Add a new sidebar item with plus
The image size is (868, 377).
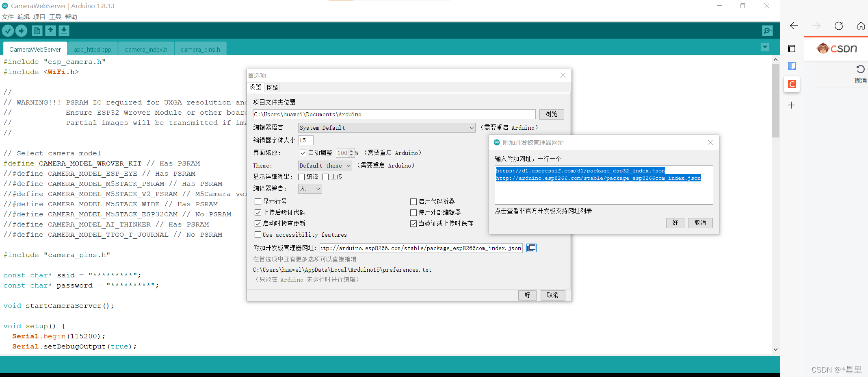[x=791, y=105]
